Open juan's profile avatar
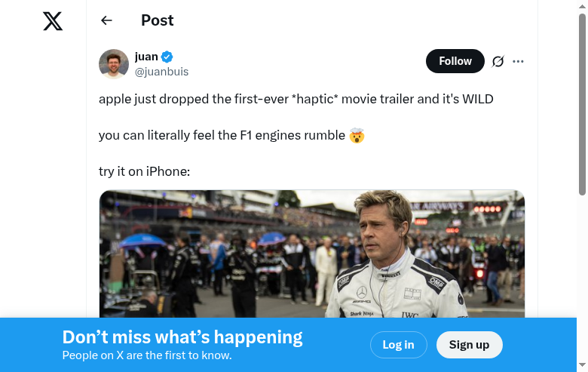588x372 pixels. pos(114,64)
